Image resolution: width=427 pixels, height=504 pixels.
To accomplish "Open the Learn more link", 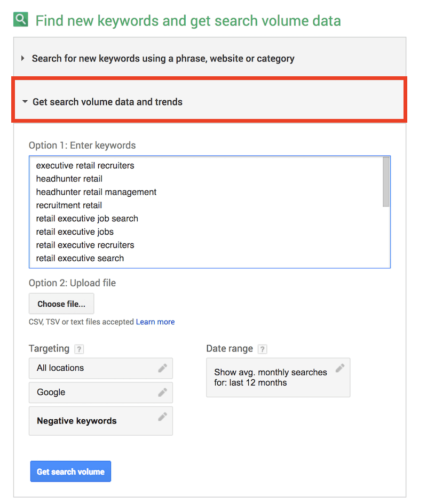I will [x=155, y=322].
